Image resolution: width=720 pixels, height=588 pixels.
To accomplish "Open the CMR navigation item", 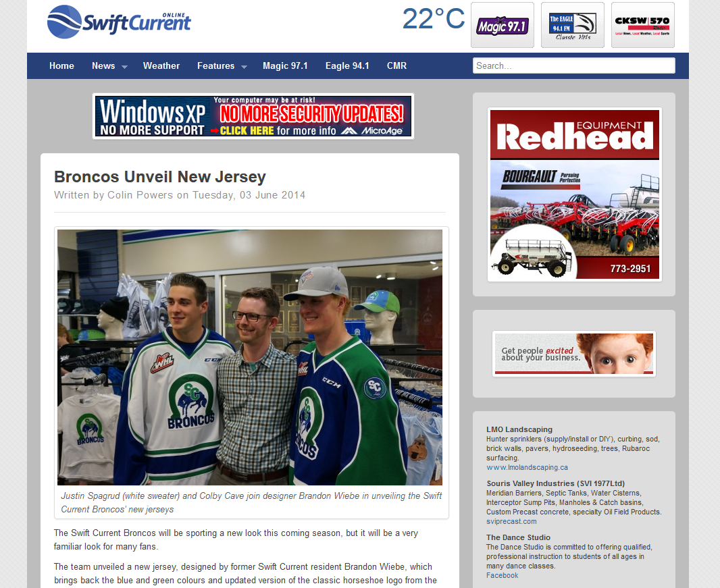I will point(396,65).
